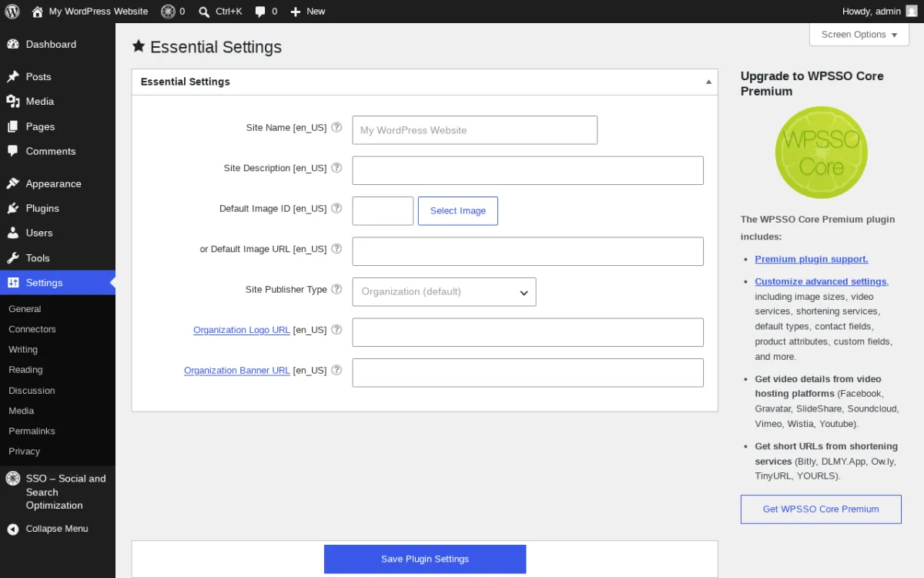
Task: Click the Dashboard gauge icon
Action: point(13,45)
